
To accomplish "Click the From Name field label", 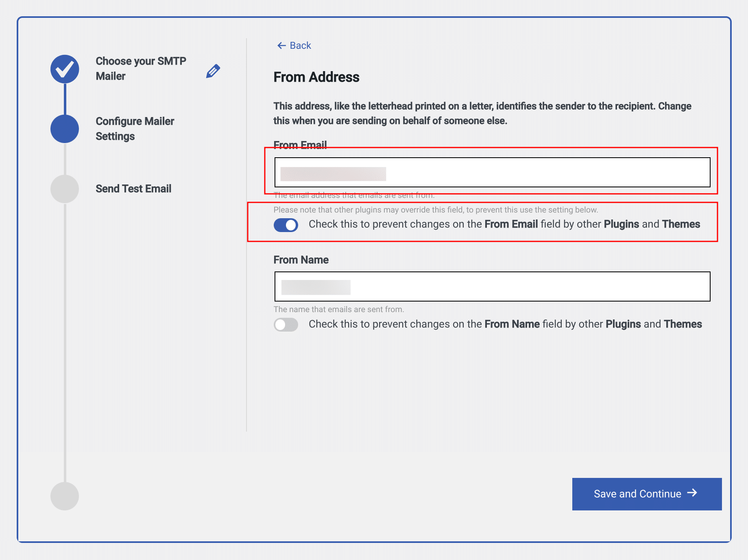I will click(301, 260).
